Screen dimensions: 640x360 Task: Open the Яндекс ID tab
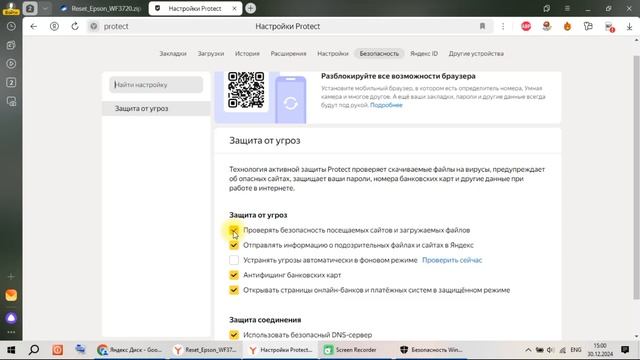pyautogui.click(x=424, y=53)
